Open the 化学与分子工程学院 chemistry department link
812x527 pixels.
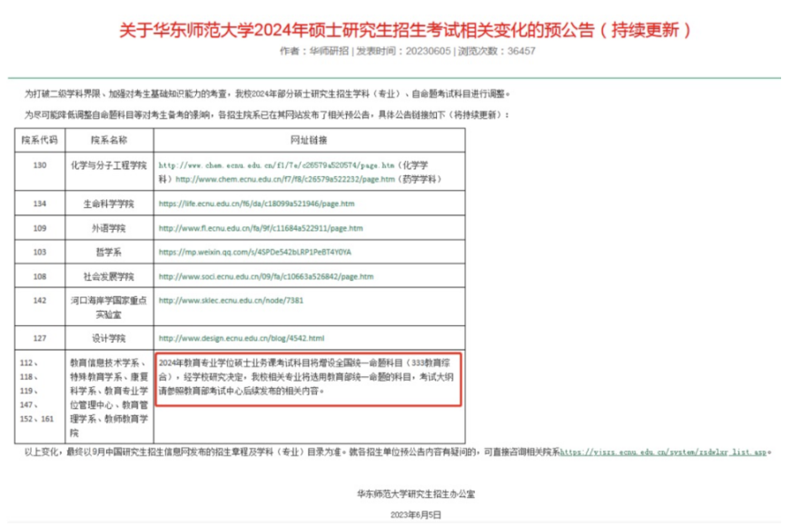tap(272, 163)
